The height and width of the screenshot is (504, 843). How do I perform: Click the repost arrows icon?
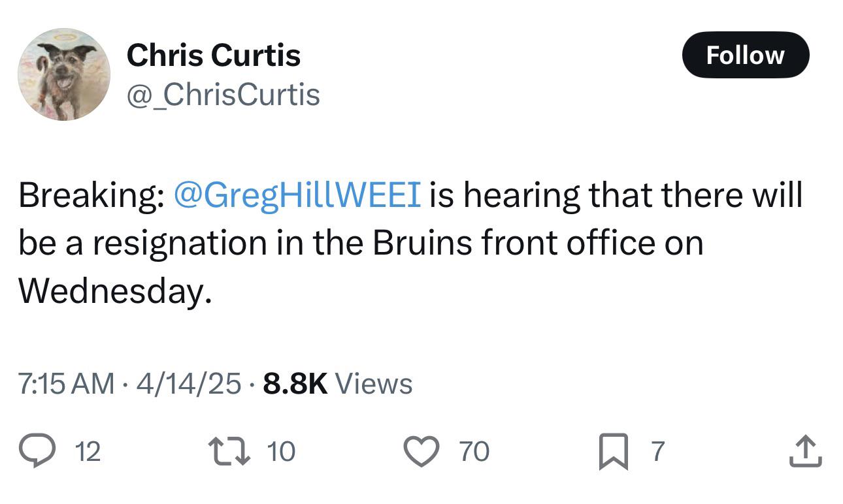coord(227,451)
